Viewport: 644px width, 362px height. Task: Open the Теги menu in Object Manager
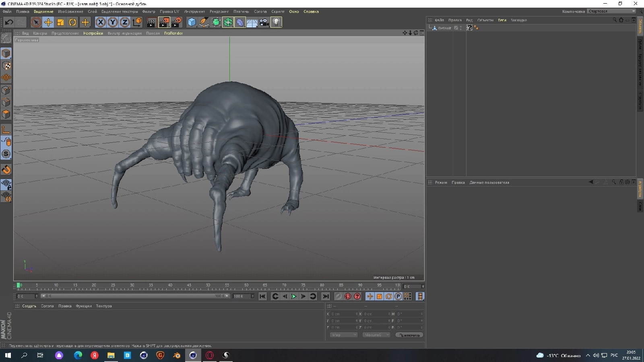[502, 20]
